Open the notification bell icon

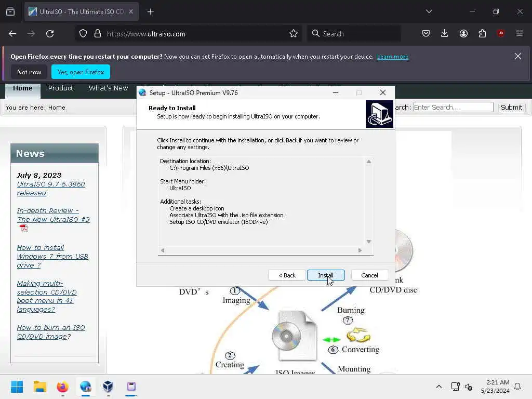[517, 387]
